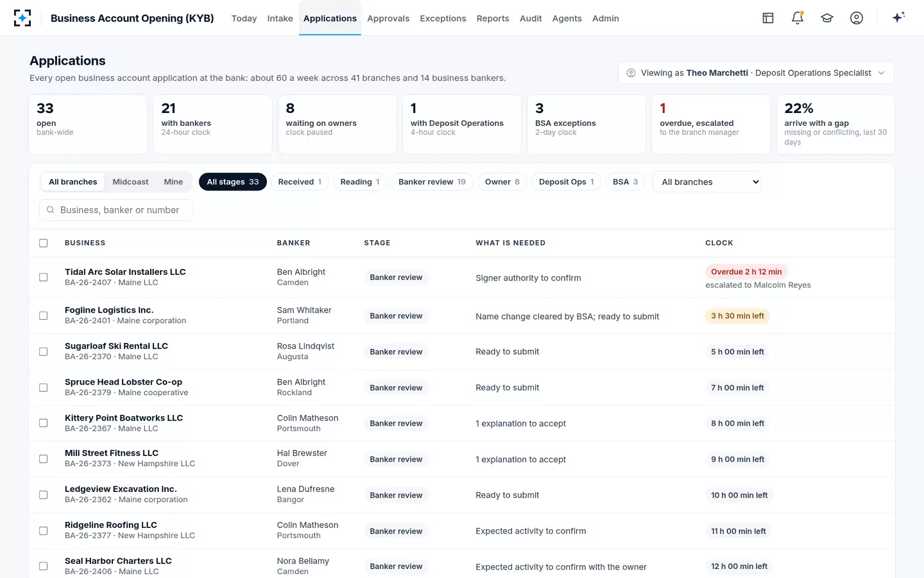Check the Tidal Arc Solar Installers LLC row

(x=44, y=277)
